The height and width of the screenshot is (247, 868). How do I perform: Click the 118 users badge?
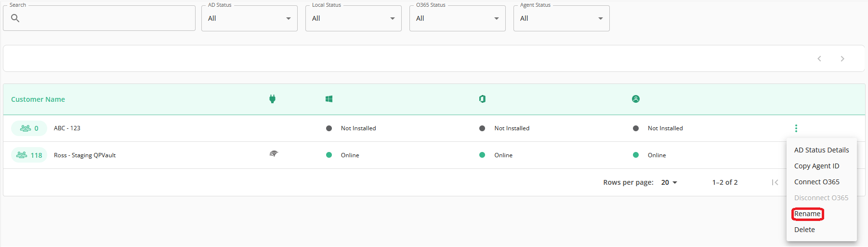point(29,155)
